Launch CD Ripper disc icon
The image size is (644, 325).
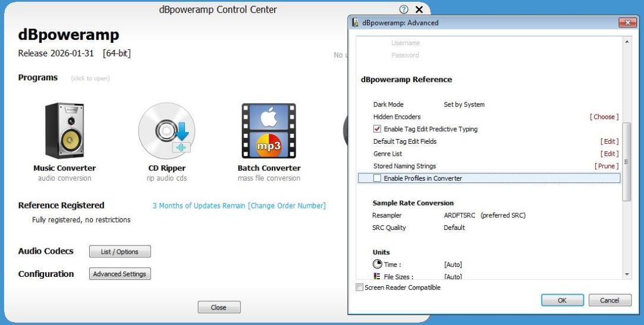point(166,130)
